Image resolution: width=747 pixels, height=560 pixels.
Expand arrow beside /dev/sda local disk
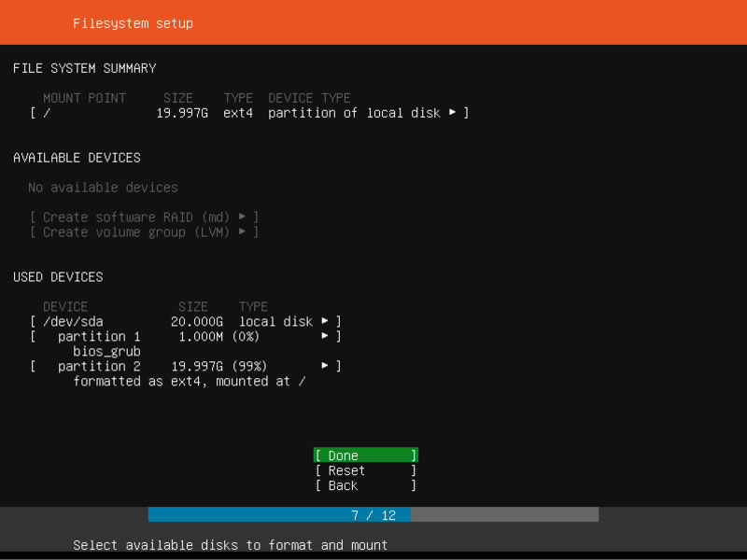tap(324, 321)
